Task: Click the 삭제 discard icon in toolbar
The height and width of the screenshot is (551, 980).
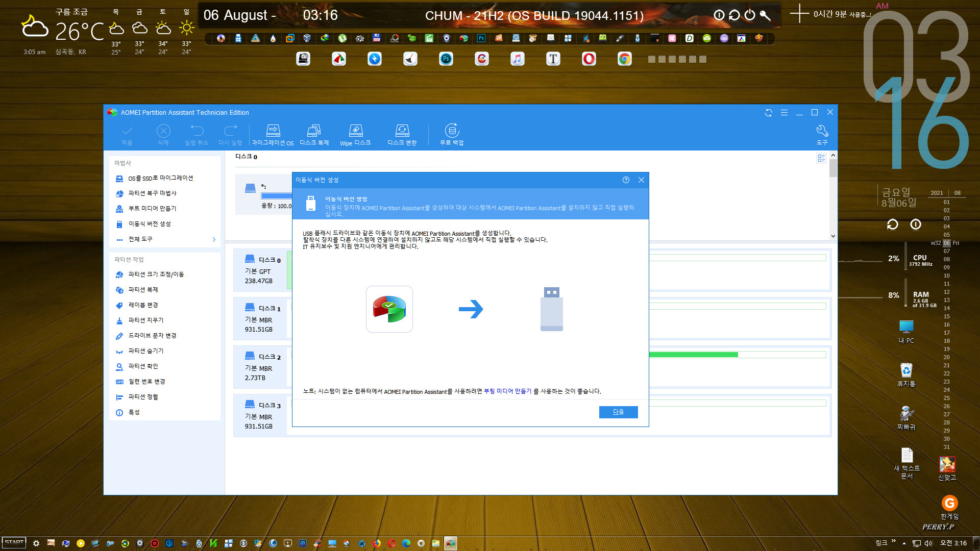Action: pyautogui.click(x=163, y=135)
